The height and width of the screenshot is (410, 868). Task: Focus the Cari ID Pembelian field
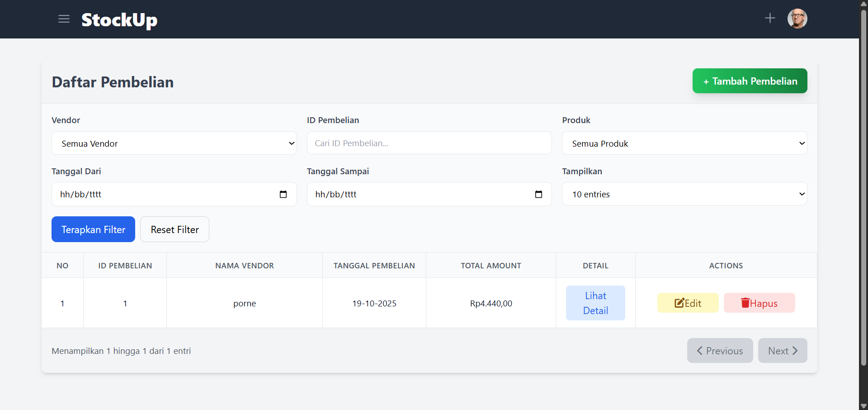tap(429, 143)
